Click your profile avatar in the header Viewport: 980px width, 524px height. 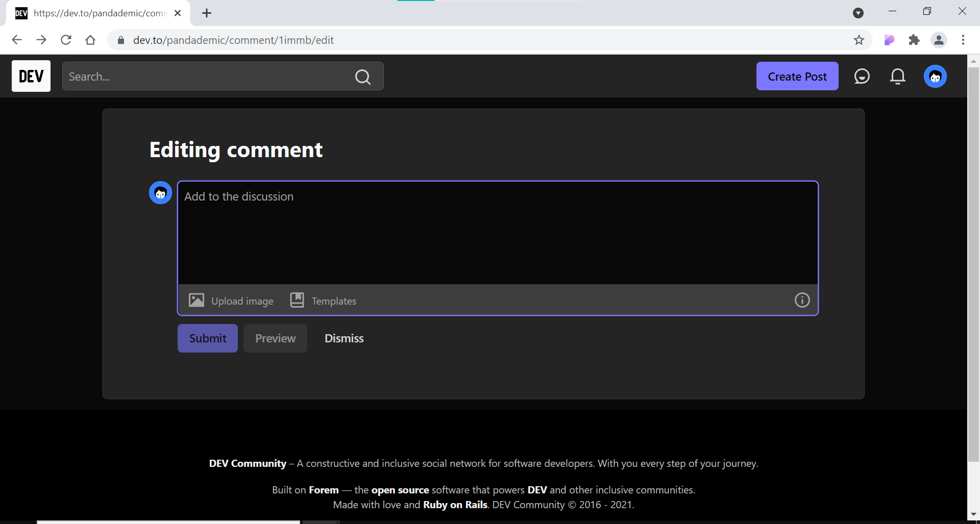935,76
